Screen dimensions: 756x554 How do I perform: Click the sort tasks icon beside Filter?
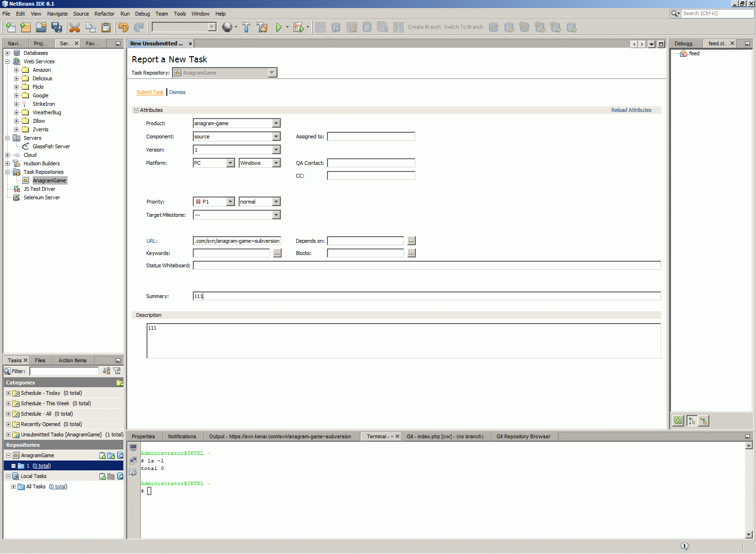tap(107, 371)
